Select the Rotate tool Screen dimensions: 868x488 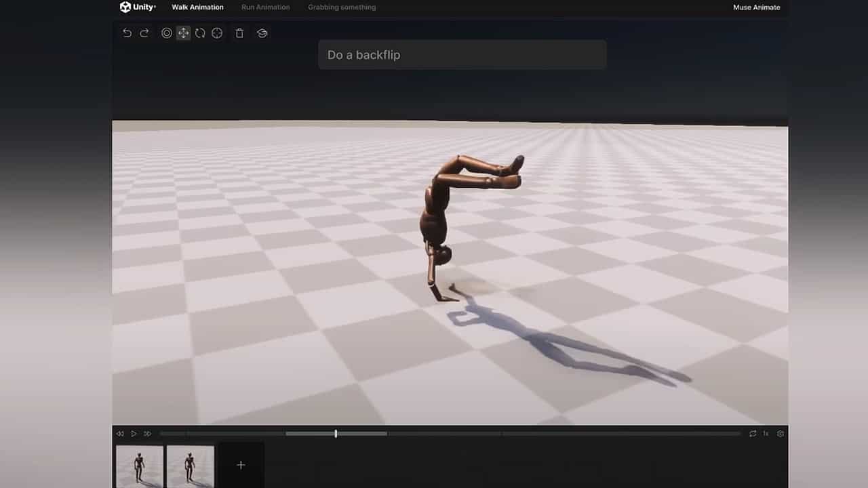200,33
